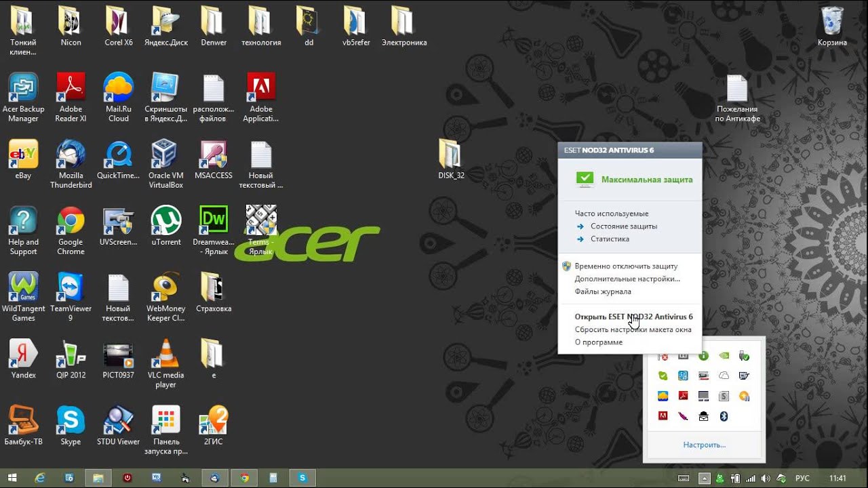Image resolution: width=868 pixels, height=488 pixels.
Task: Open Дополнительные настройки in ESET menu
Action: [x=627, y=279]
